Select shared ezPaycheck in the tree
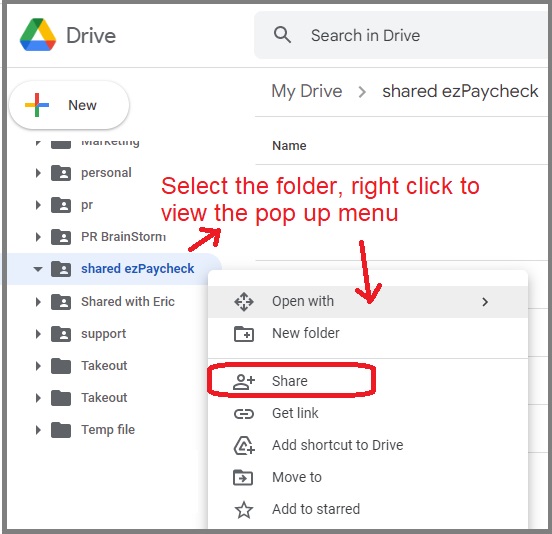 click(x=137, y=269)
